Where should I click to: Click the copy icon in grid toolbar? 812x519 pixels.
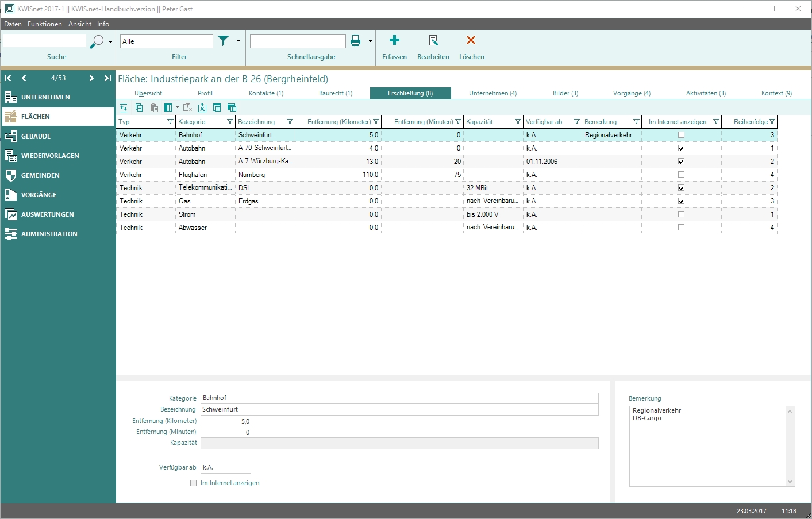pyautogui.click(x=139, y=107)
